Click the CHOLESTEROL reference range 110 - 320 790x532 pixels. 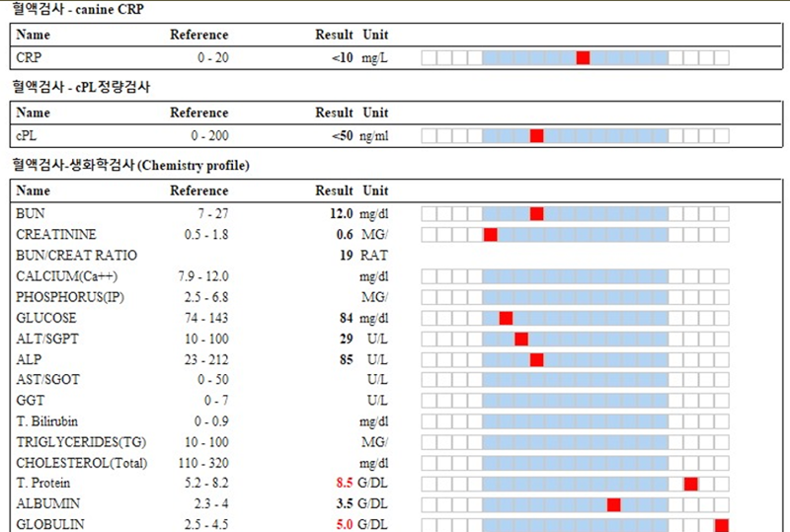coord(203,463)
